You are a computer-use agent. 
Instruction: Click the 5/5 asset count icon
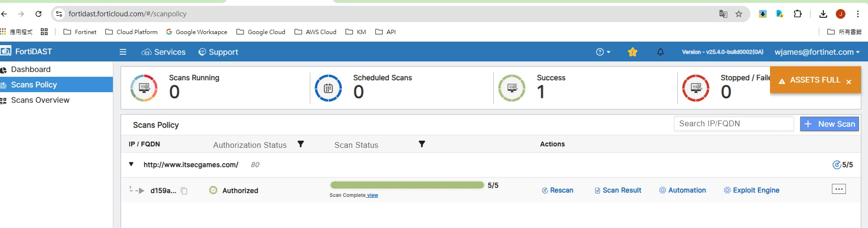[x=837, y=165]
